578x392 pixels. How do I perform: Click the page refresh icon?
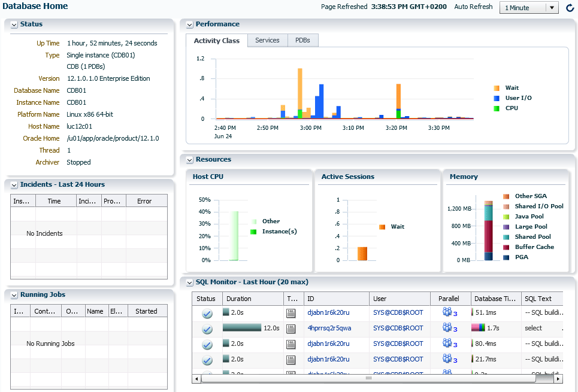coord(570,8)
